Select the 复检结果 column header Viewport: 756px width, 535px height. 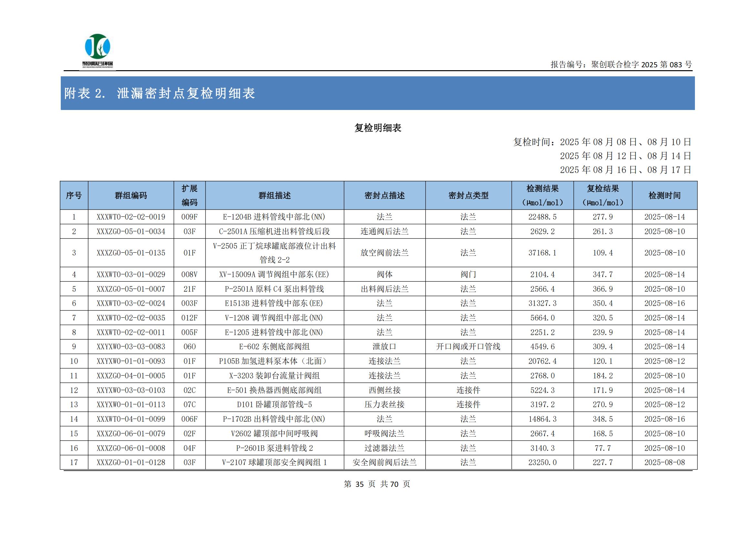[602, 195]
